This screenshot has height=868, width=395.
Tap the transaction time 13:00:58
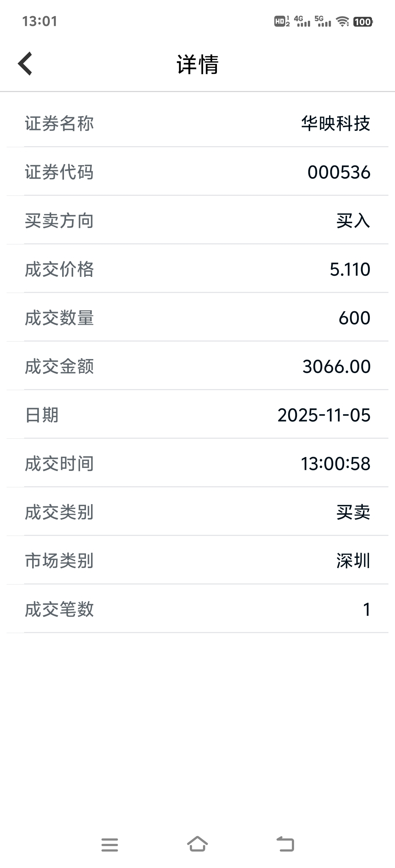(335, 464)
